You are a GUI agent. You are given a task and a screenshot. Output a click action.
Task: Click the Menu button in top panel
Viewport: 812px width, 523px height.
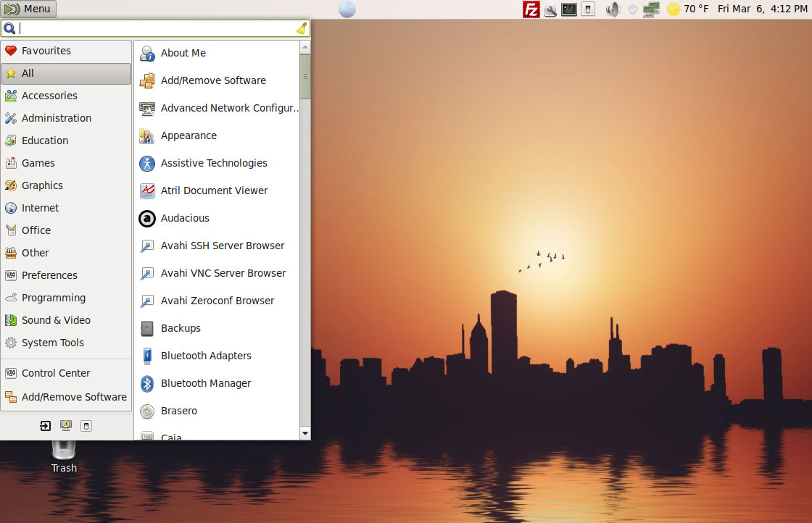pos(29,9)
